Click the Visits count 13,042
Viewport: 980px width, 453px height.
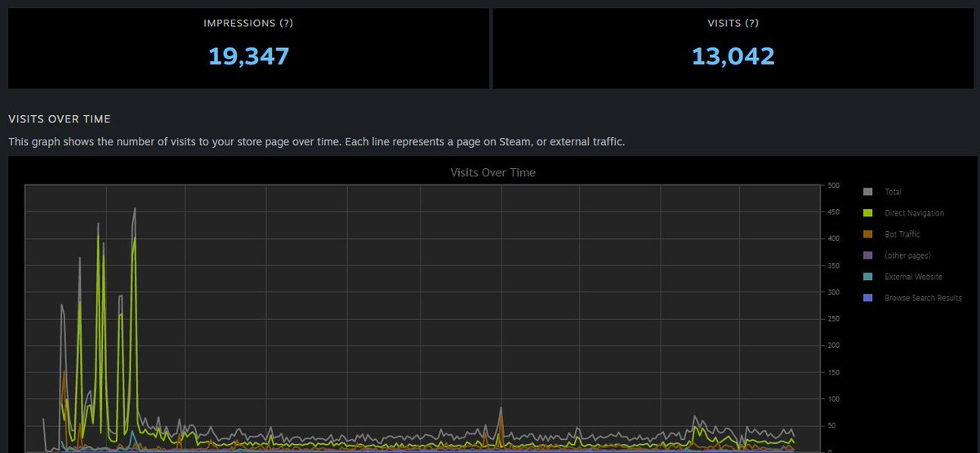733,56
